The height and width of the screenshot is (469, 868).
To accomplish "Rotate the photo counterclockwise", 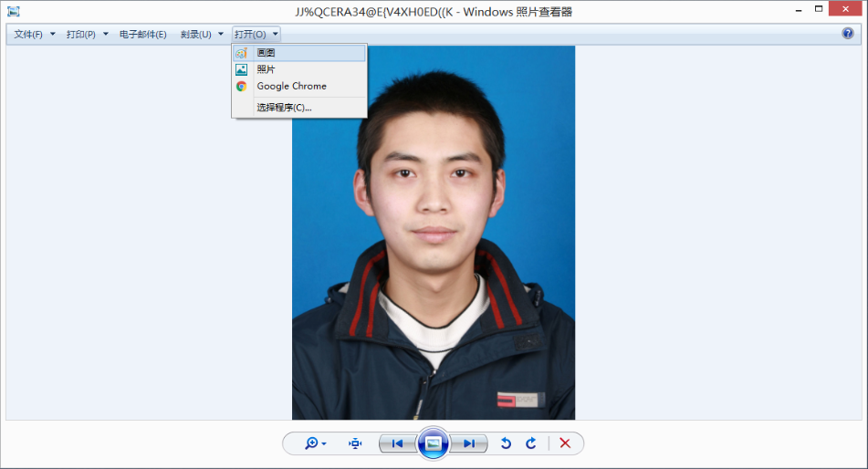I will (506, 443).
